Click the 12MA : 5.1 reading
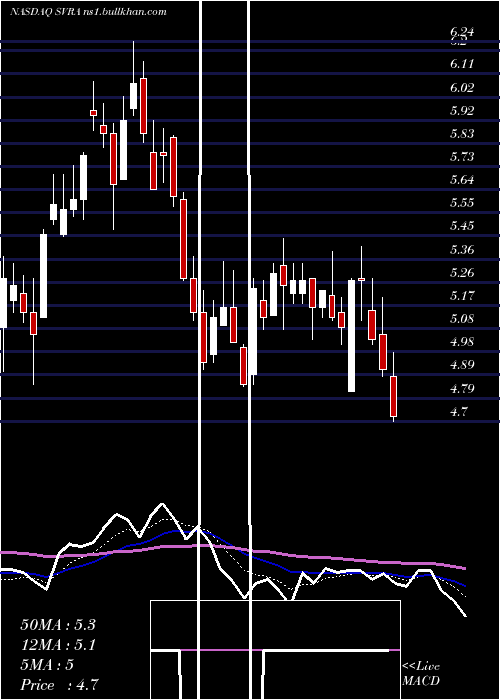 click(58, 645)
